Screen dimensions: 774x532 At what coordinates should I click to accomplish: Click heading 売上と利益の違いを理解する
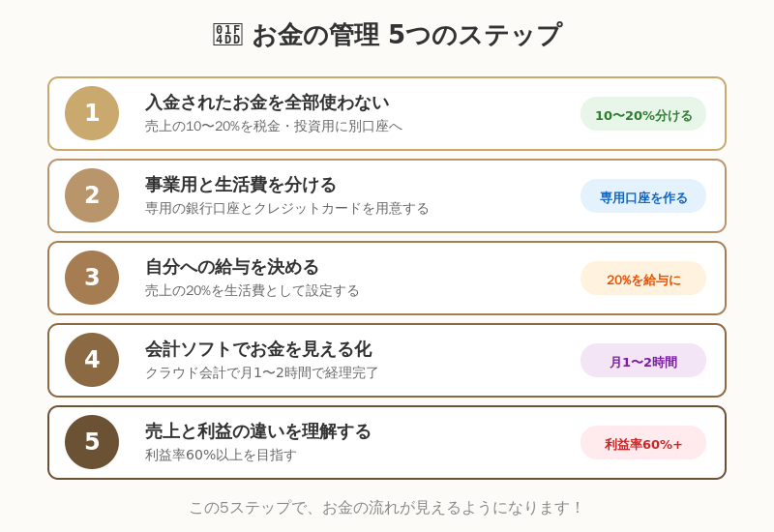click(258, 431)
